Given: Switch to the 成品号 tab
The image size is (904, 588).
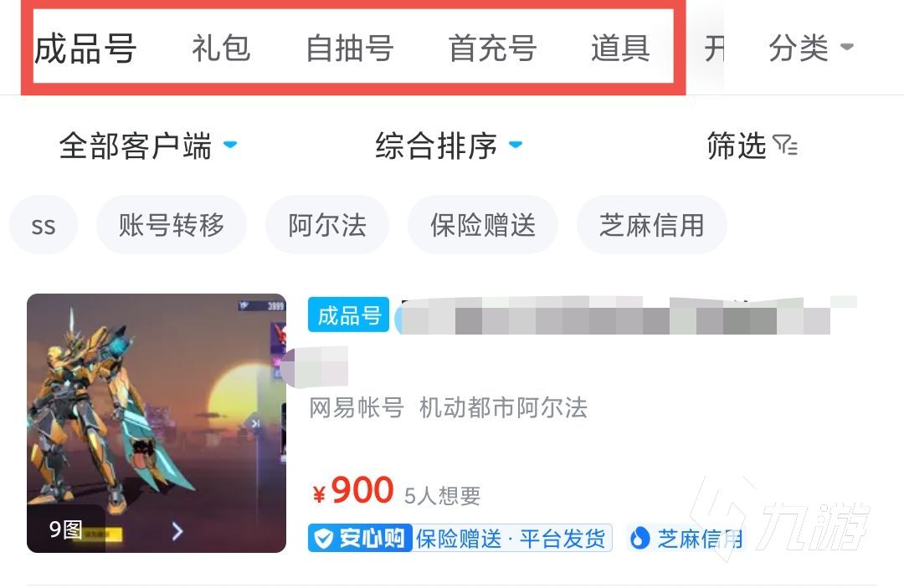Looking at the screenshot, I should coord(85,49).
